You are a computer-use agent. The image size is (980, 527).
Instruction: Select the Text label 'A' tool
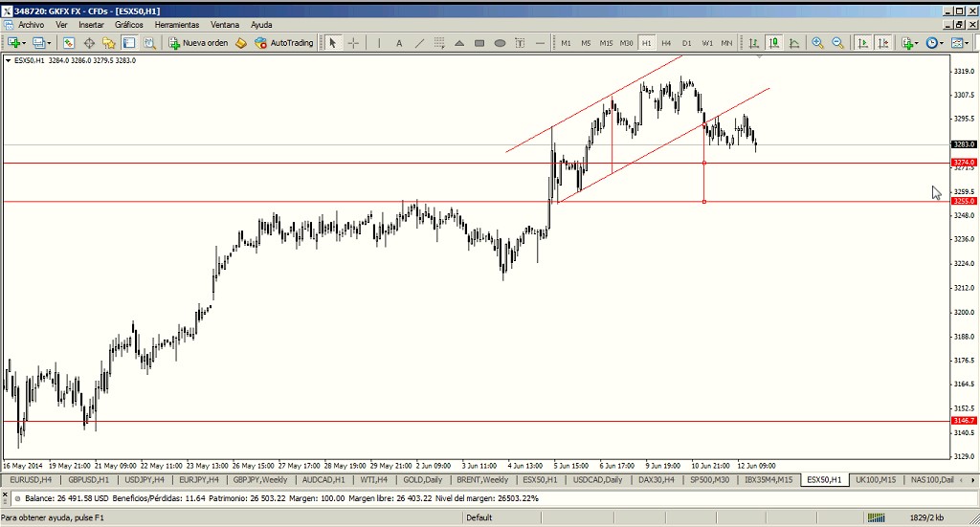pos(399,42)
